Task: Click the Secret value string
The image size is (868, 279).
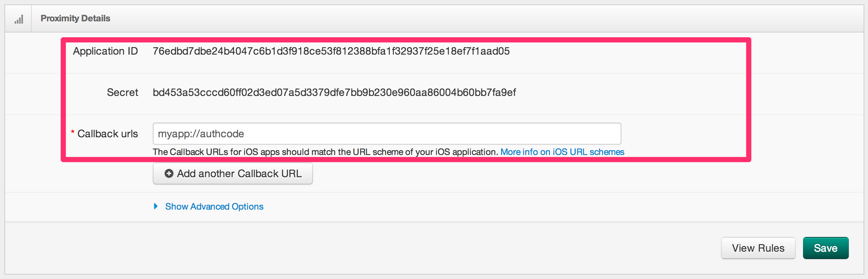Action: point(334,92)
